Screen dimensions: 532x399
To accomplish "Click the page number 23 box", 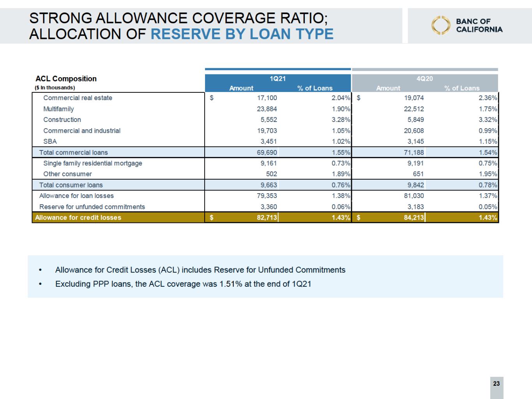I will pos(496,384).
